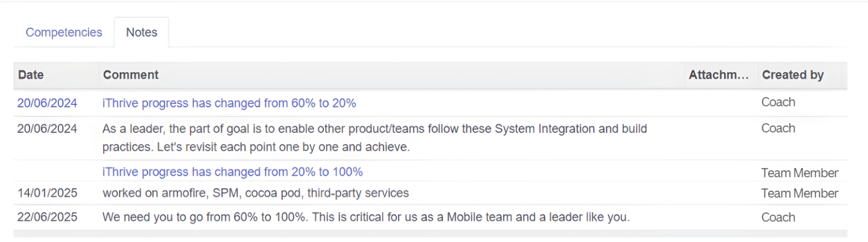Sort by the Date column header
The image size is (868, 242).
(x=31, y=75)
